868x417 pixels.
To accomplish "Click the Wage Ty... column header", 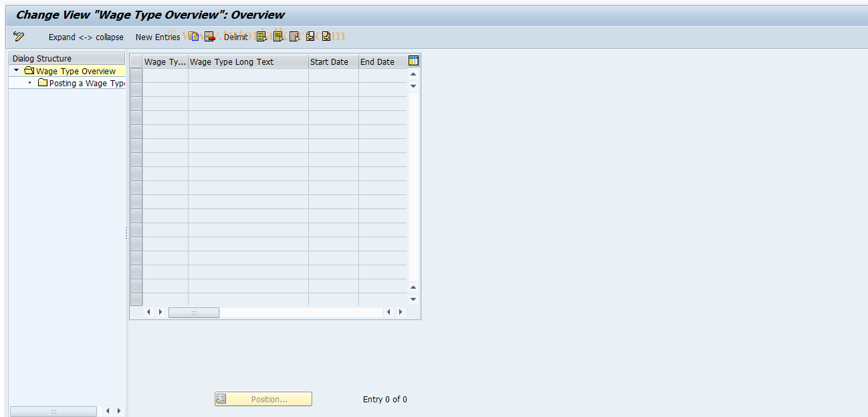I will click(x=165, y=61).
